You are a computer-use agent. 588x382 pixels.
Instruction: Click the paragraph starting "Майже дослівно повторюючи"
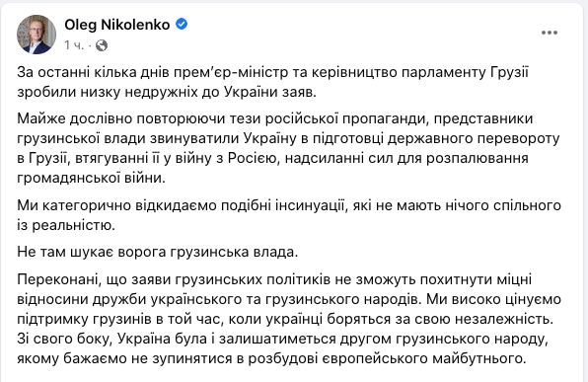pyautogui.click(x=288, y=148)
